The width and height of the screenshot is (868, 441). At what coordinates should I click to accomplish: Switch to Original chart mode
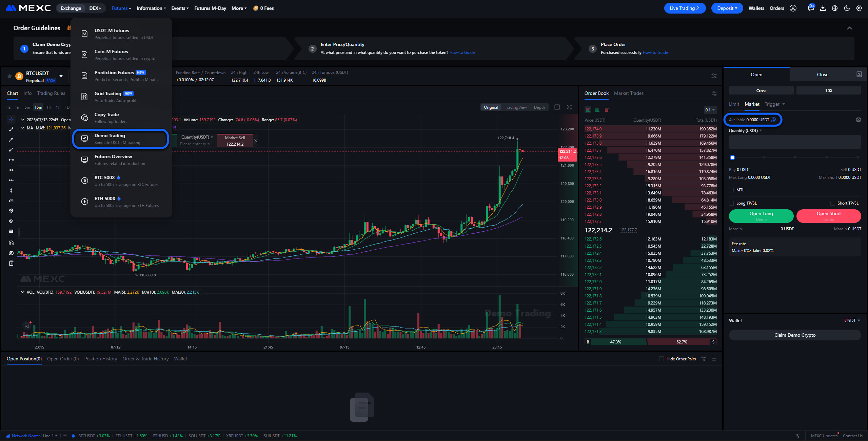click(x=491, y=107)
